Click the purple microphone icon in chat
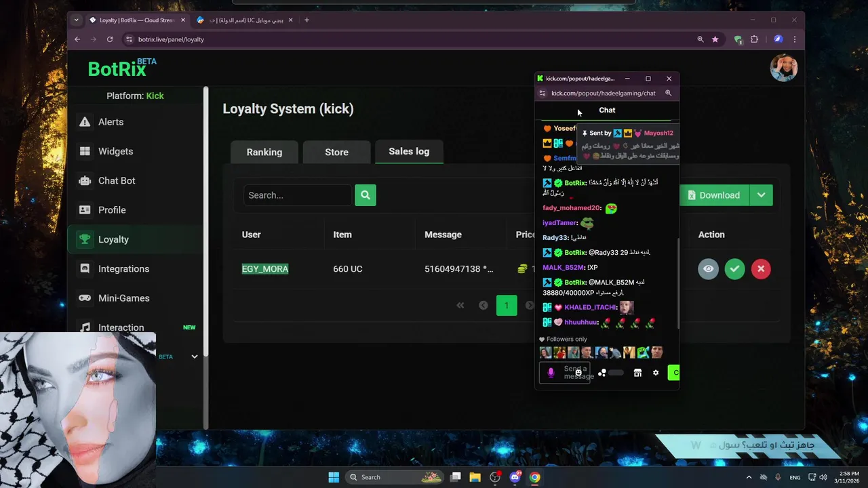The image size is (868, 488). 551,373
